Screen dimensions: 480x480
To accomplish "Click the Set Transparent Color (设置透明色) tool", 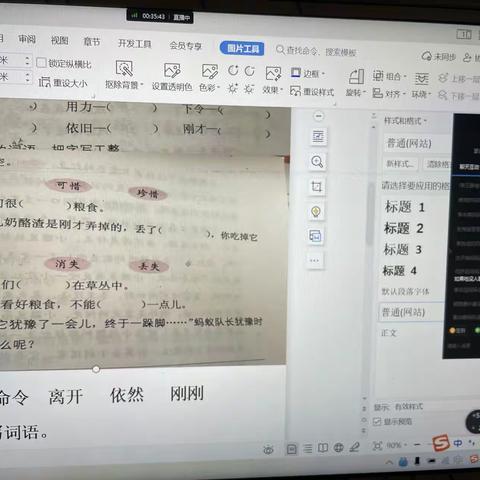I will point(172,77).
